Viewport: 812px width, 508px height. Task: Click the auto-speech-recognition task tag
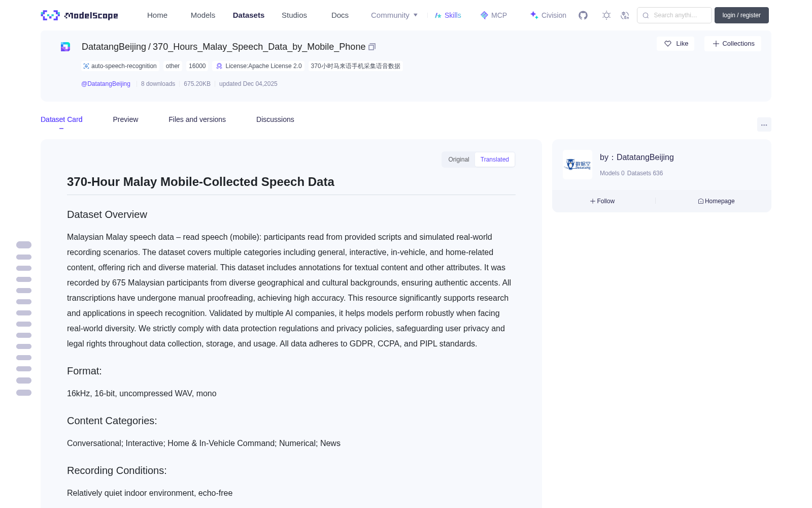tap(120, 66)
